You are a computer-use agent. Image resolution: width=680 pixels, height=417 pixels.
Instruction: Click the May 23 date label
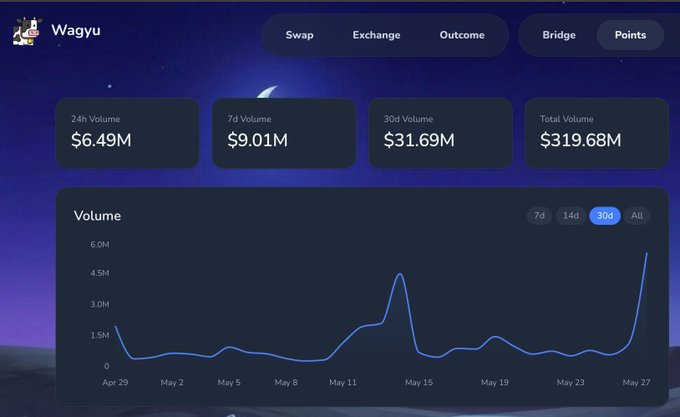(570, 382)
